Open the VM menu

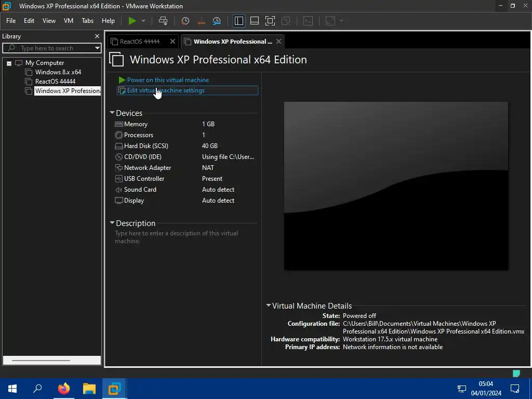[x=69, y=21]
